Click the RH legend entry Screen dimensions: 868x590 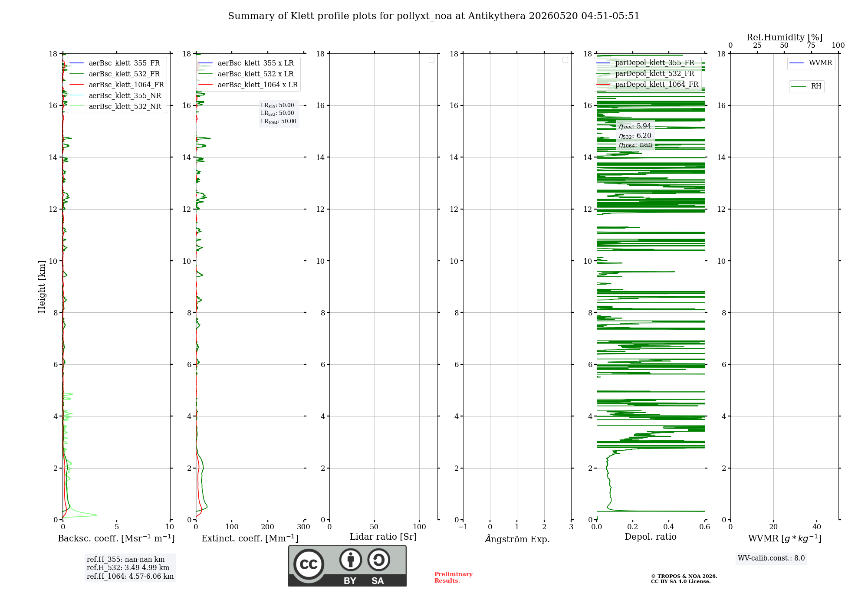pyautogui.click(x=806, y=86)
